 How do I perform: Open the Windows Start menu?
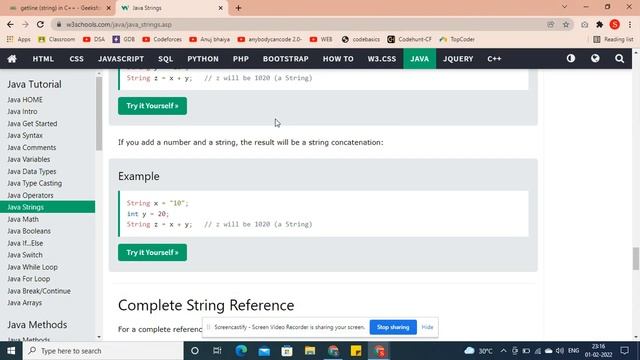click(x=11, y=351)
